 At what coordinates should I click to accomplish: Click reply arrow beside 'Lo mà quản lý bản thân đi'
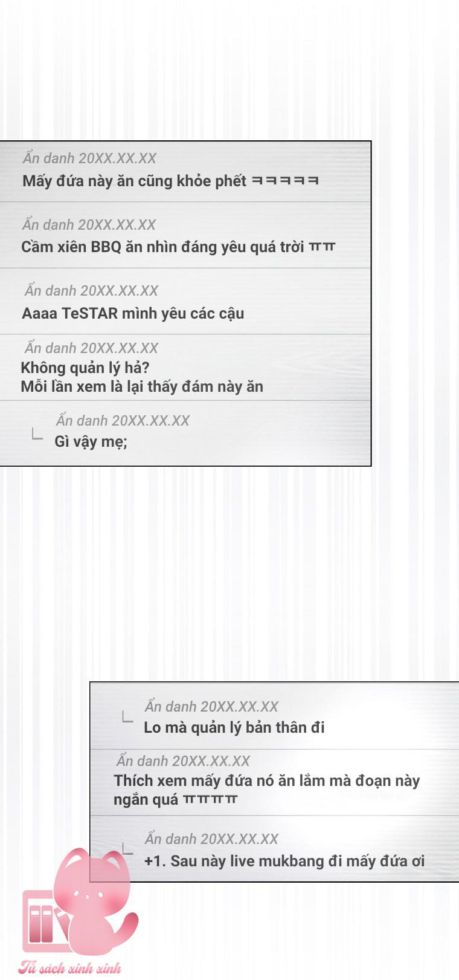coord(127,717)
